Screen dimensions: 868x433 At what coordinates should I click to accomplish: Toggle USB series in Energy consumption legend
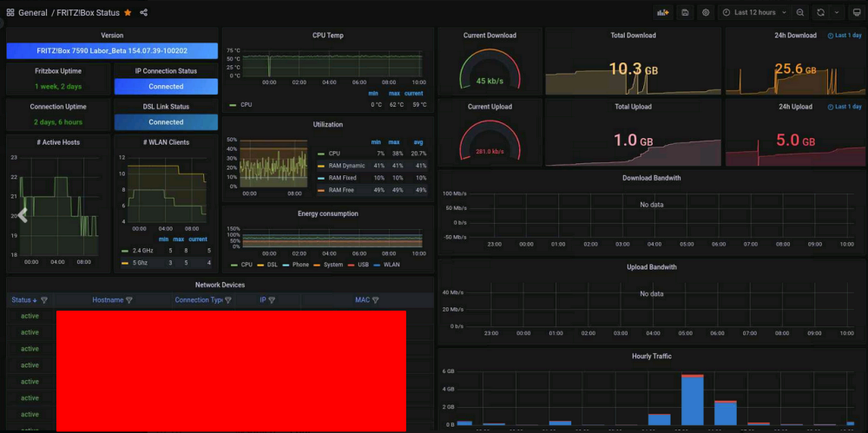pyautogui.click(x=363, y=265)
